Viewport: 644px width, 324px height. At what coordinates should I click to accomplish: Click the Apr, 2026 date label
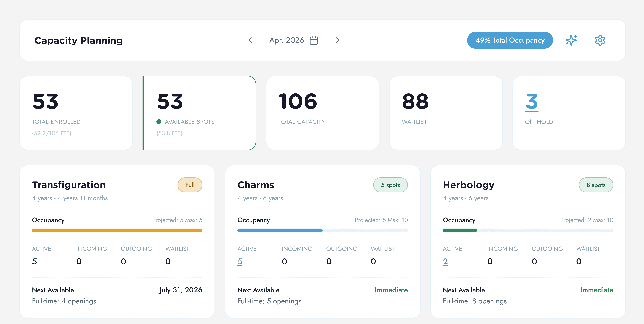(287, 40)
